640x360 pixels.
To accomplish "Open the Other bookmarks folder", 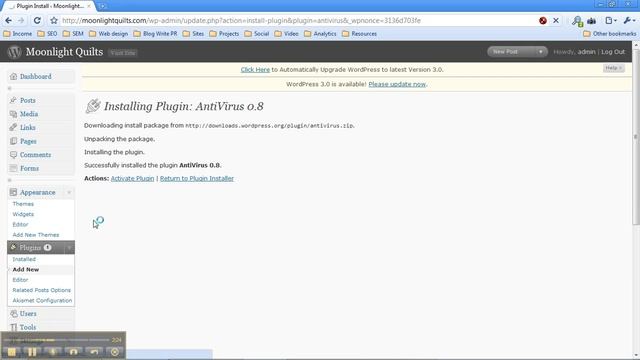I will [609, 34].
